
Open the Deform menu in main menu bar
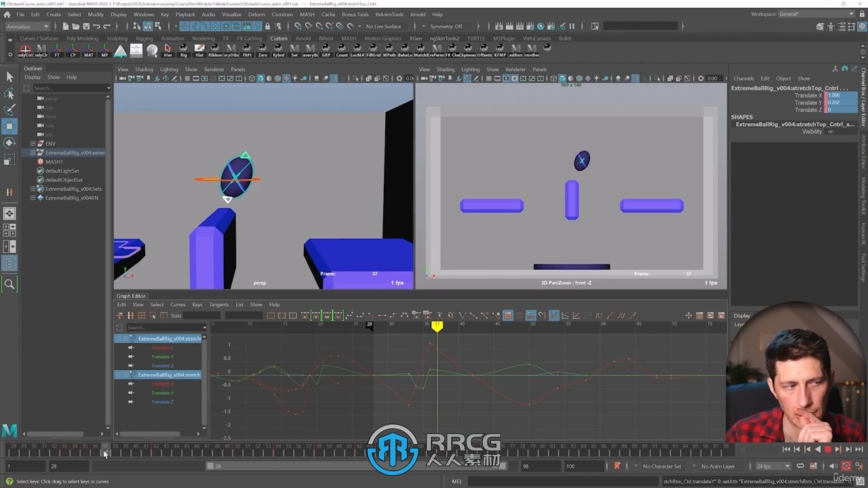(256, 14)
